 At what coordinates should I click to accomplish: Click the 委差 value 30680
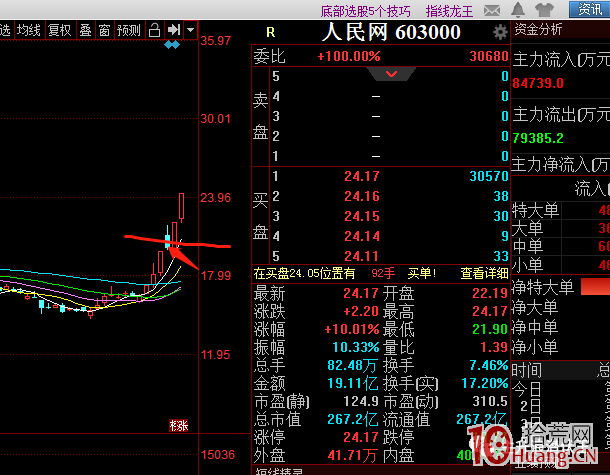pos(489,56)
